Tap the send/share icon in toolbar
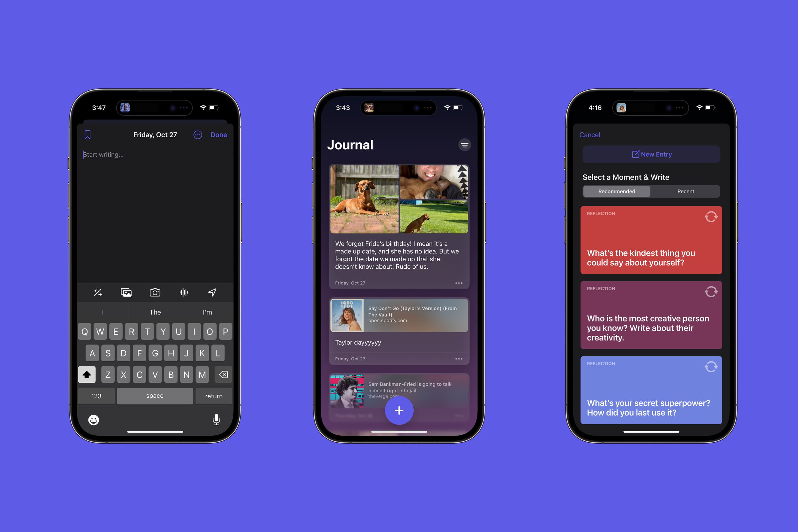This screenshot has width=798, height=532. (x=212, y=292)
